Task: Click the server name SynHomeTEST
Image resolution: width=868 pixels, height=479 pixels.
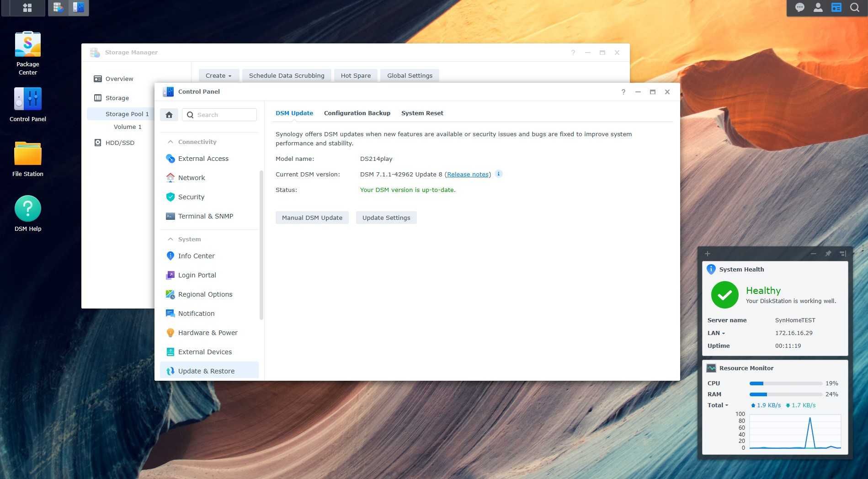Action: tap(795, 320)
